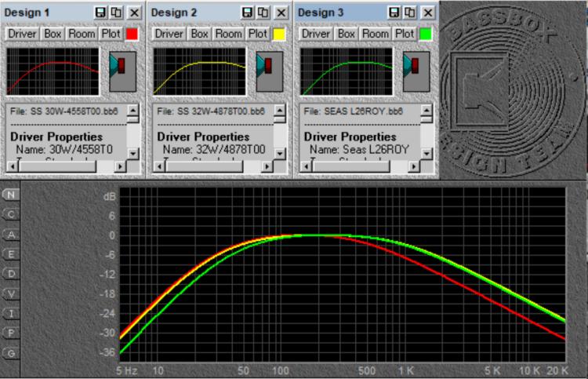Select the D graph tab
The width and height of the screenshot is (588, 379).
pyautogui.click(x=11, y=274)
